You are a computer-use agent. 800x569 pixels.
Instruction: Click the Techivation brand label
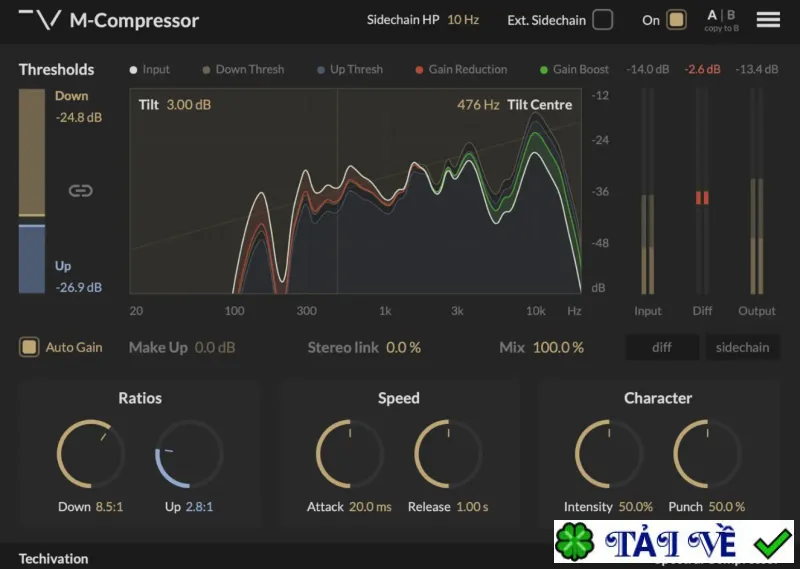[x=54, y=559]
